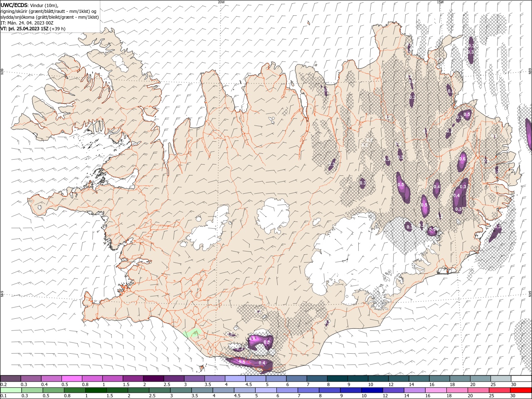Click the white 30 swatch ending the upper legend
Screen dimensions: 532x399
click(521, 379)
